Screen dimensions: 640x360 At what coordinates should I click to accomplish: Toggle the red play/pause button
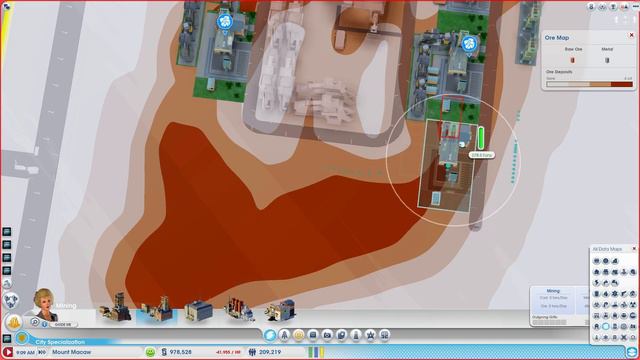(x=7, y=352)
